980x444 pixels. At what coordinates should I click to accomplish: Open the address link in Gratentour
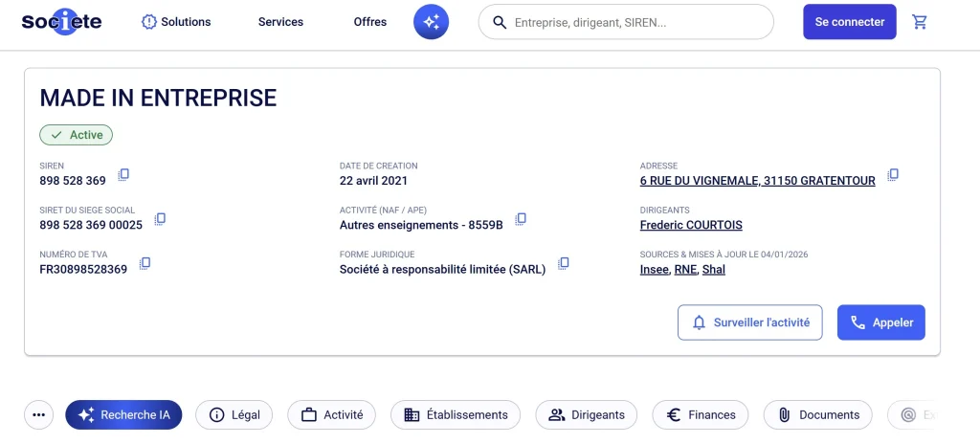click(758, 181)
